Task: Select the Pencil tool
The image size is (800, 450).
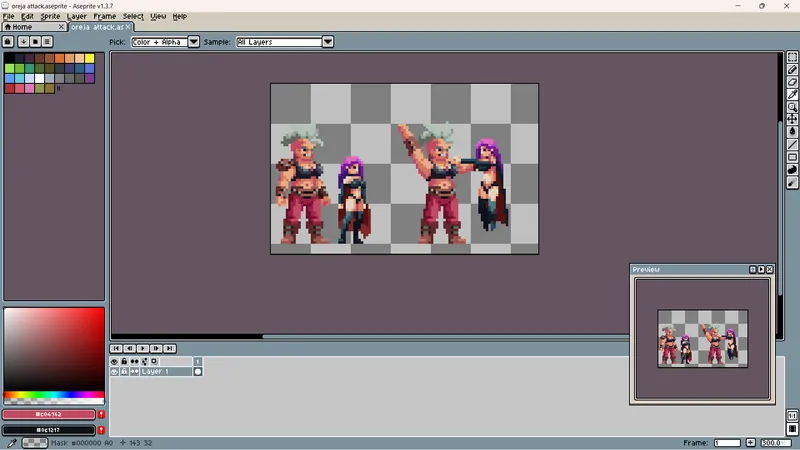Action: (792, 69)
